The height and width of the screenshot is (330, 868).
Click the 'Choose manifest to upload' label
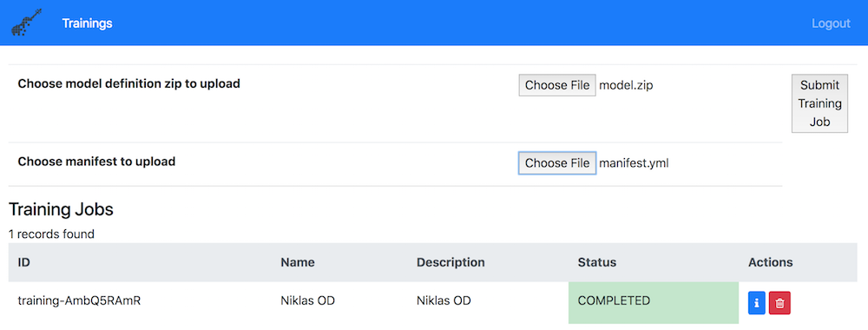tap(96, 162)
